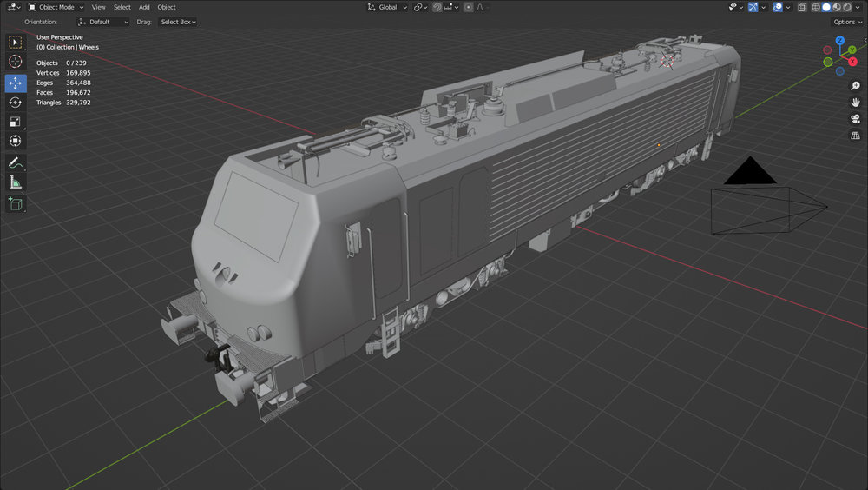868x490 pixels.
Task: Open snapping options dropdown
Action: tap(451, 7)
